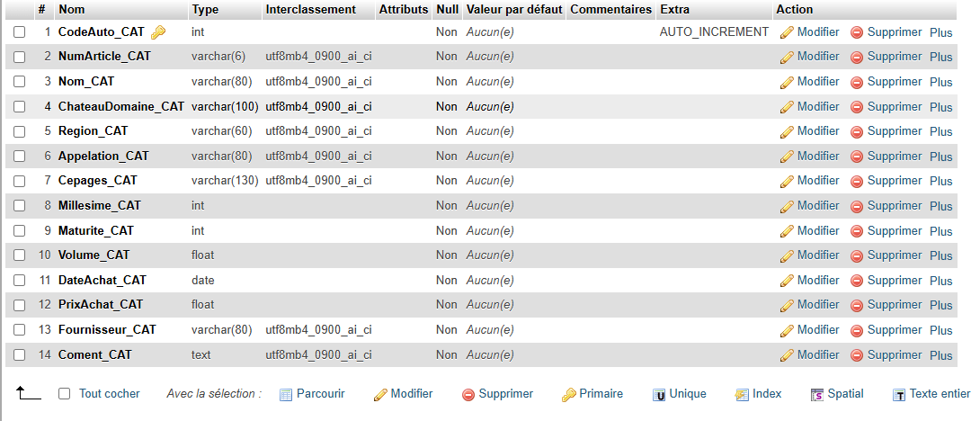Click Supprimer link for Fournisseur_CAT
Image resolution: width=980 pixels, height=421 pixels.
point(895,329)
